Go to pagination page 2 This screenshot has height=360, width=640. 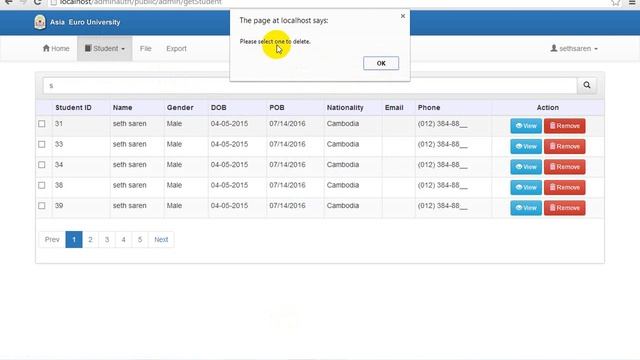(90, 240)
